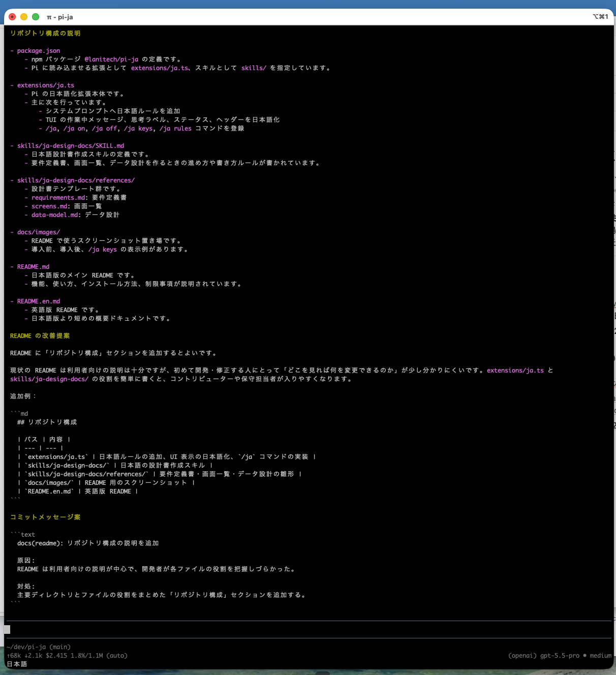Click the 'package.json' list entry

[x=39, y=51]
